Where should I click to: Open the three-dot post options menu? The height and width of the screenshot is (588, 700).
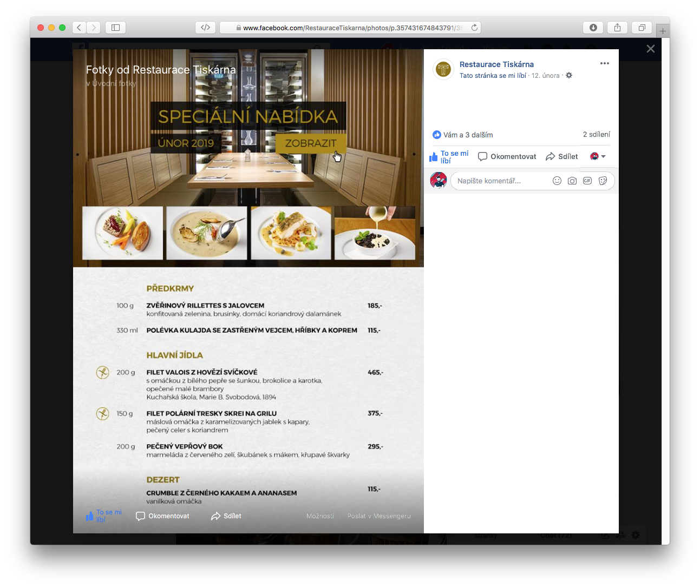605,63
